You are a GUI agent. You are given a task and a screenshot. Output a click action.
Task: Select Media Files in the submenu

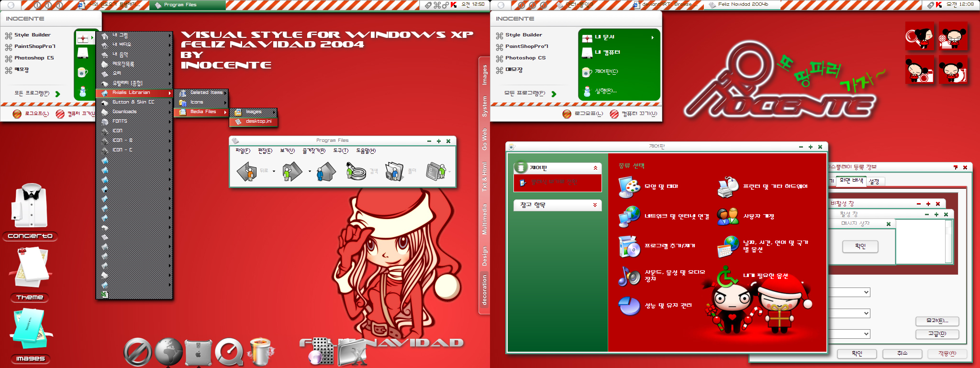point(201,112)
